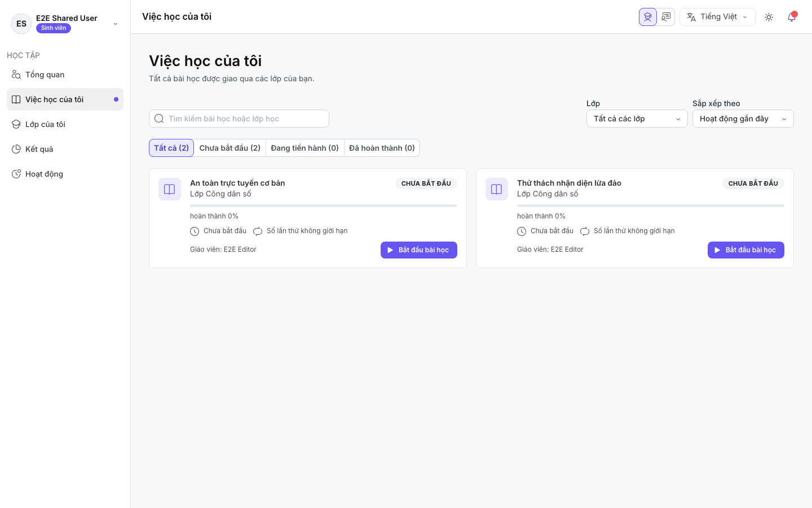Open the Tiếng Việt language dropdown
Viewport: 812px width, 508px height.
pos(717,17)
